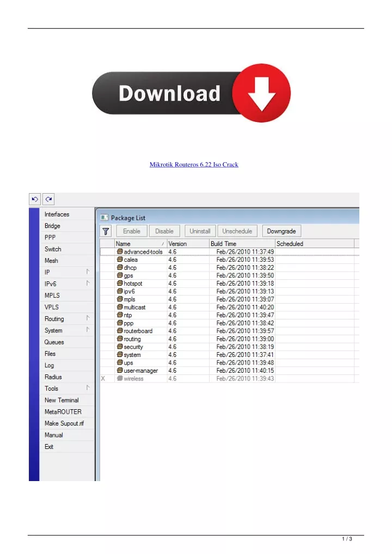Expand the Tools submenu arrow

88,388
